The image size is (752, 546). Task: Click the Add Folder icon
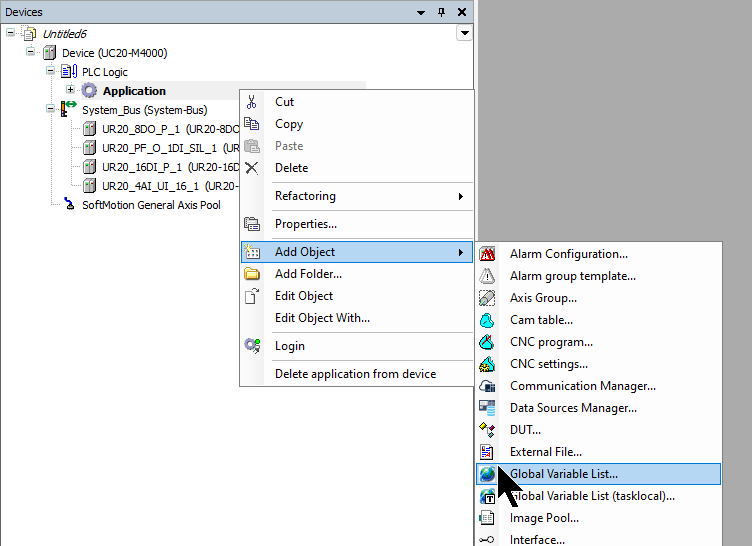[252, 274]
